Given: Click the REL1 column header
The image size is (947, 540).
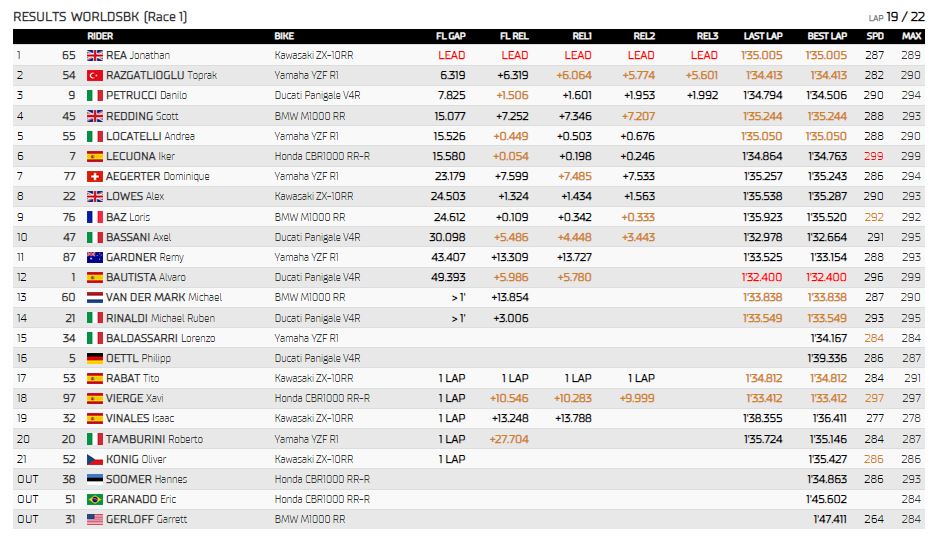Looking at the screenshot, I should (582, 36).
